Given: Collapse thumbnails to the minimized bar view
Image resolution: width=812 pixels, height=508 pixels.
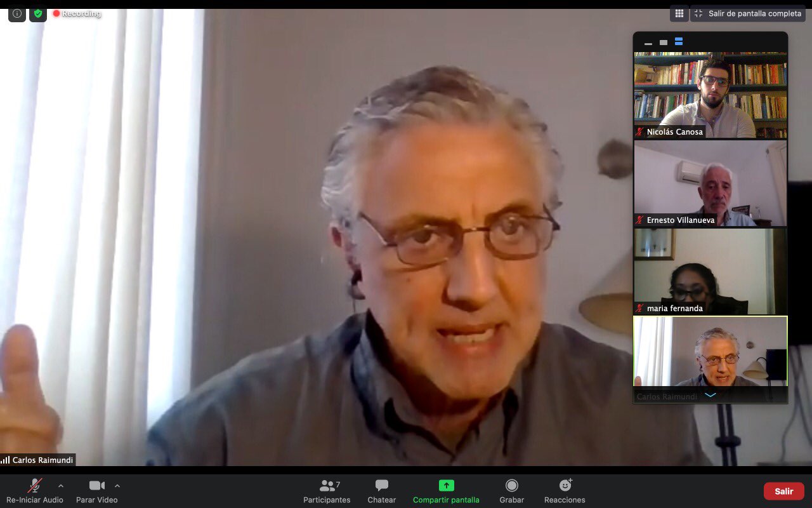Looking at the screenshot, I should click(648, 43).
